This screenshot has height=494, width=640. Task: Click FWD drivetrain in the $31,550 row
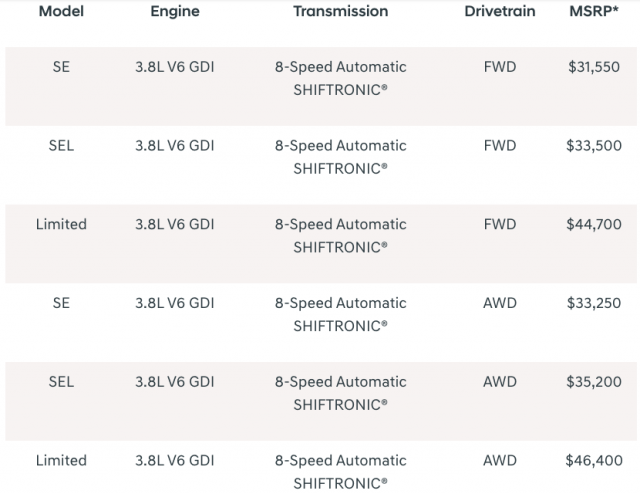coord(500,67)
